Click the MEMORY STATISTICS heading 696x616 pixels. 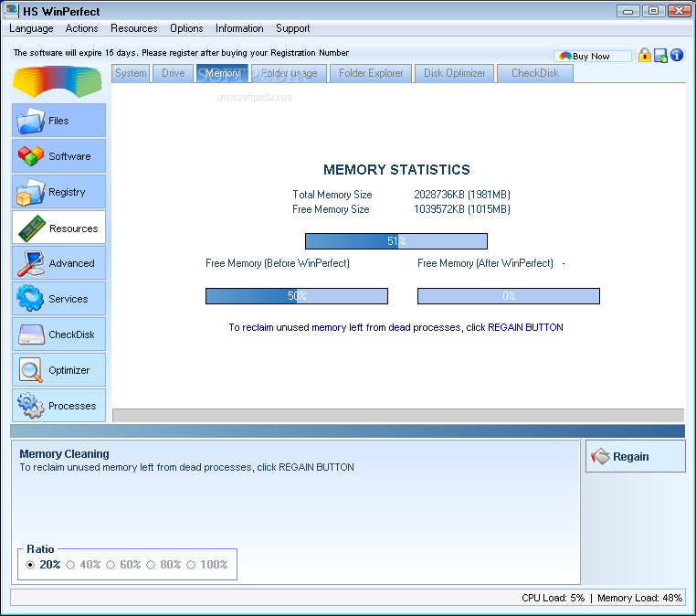pyautogui.click(x=396, y=170)
